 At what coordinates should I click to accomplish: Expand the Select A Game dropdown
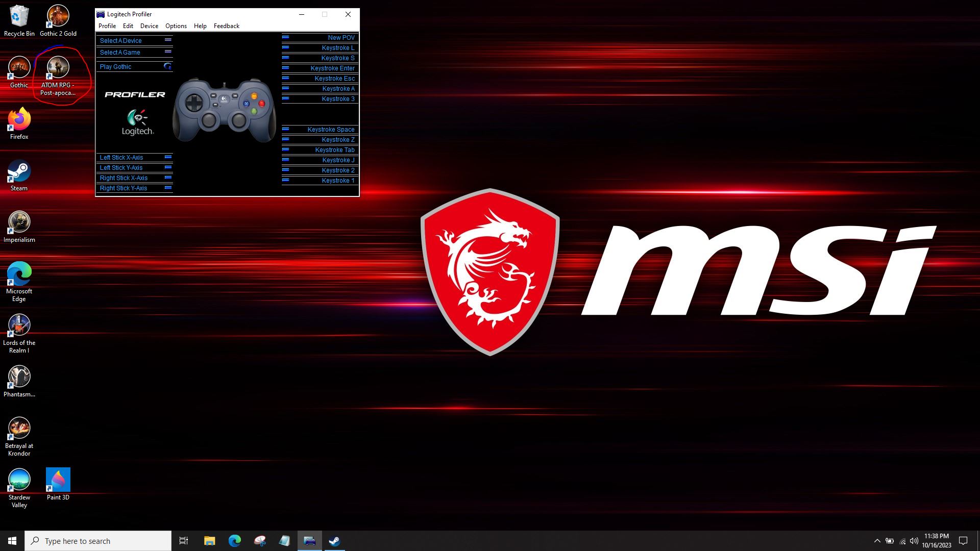point(135,52)
